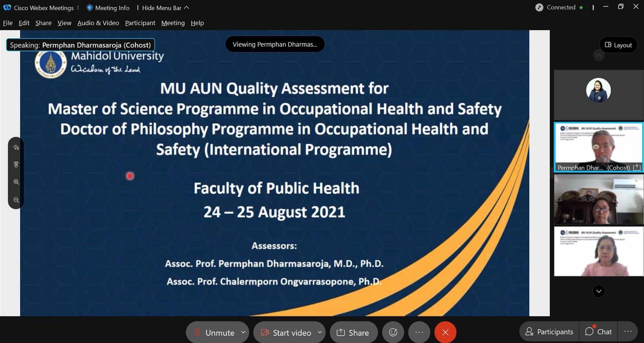This screenshot has height=343, width=644.
Task: Open the Edit menu
Action: coord(24,23)
